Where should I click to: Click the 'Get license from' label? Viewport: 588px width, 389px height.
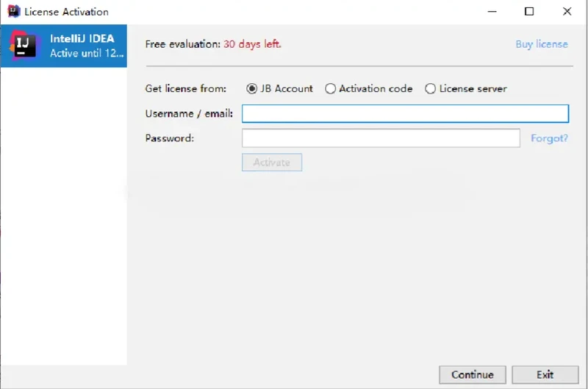(x=186, y=89)
